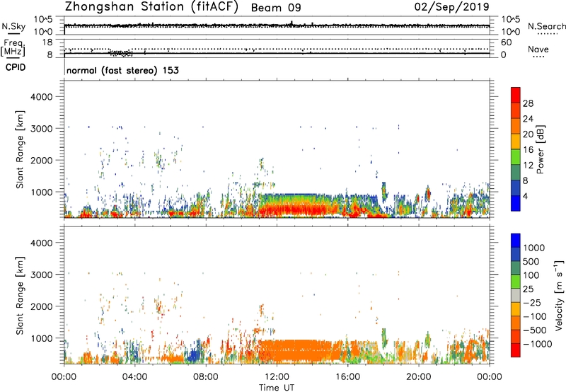The image size is (566, 392).
Task: Click the '08:00' time axis label
Action: 206,377
